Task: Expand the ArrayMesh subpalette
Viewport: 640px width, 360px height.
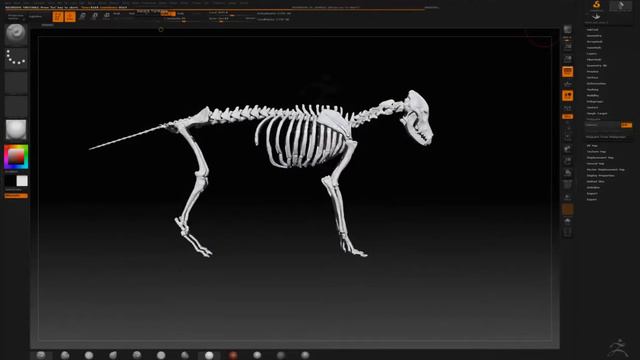Action: coord(594,42)
